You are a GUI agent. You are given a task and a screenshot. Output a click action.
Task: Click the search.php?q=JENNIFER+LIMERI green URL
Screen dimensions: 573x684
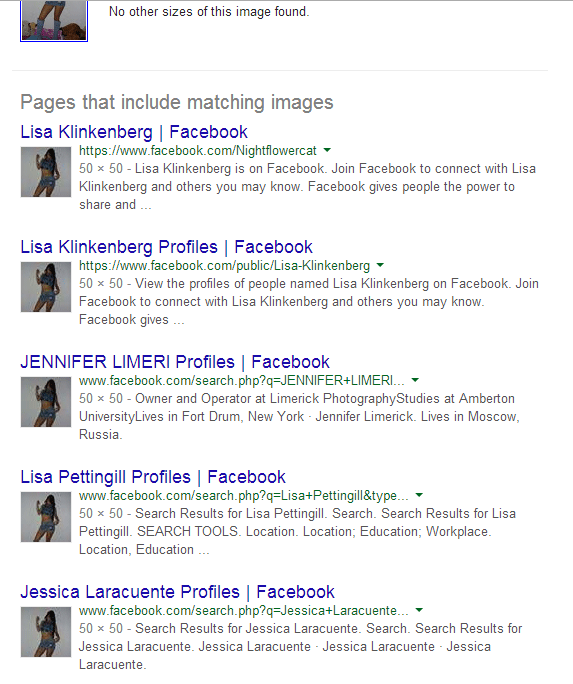pos(242,381)
